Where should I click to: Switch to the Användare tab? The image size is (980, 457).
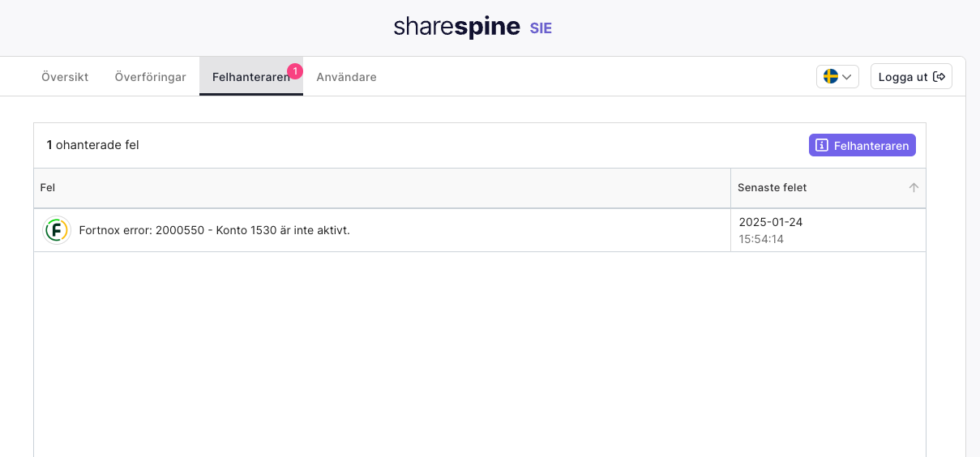point(346,77)
